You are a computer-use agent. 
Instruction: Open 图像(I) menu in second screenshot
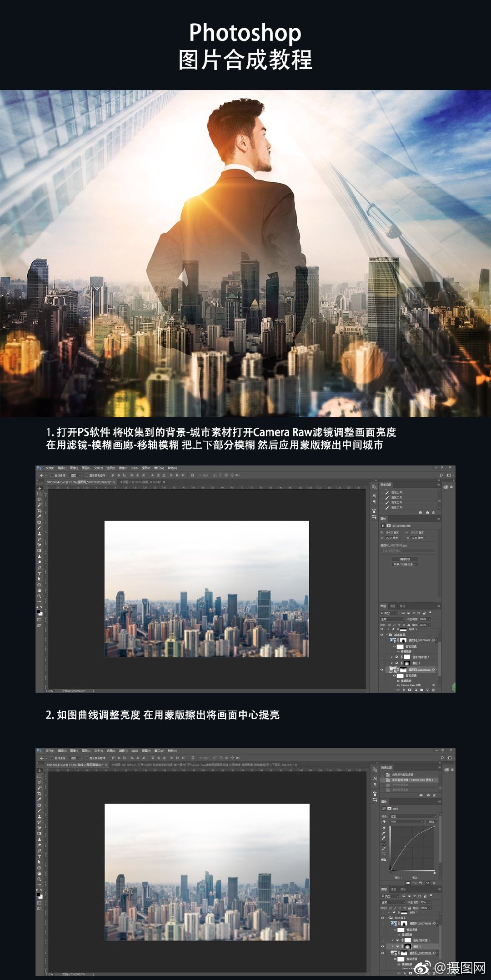(x=74, y=750)
